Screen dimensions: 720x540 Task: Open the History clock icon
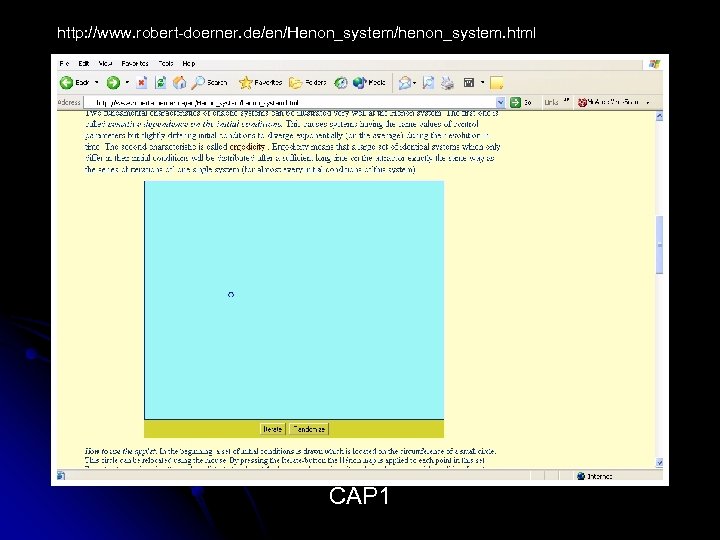coord(341,83)
